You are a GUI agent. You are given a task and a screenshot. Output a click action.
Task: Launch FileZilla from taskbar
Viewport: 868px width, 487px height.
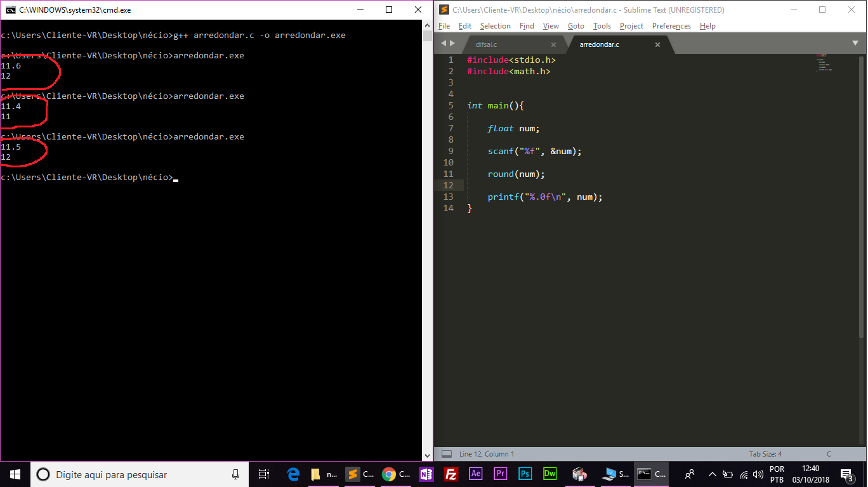[x=451, y=474]
